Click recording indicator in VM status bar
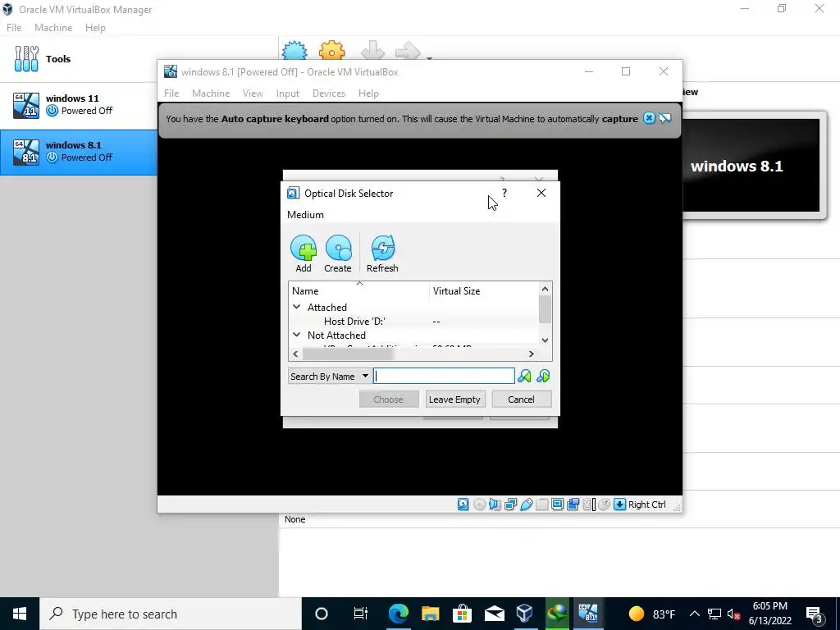This screenshot has height=630, width=840. pyautogui.click(x=573, y=504)
